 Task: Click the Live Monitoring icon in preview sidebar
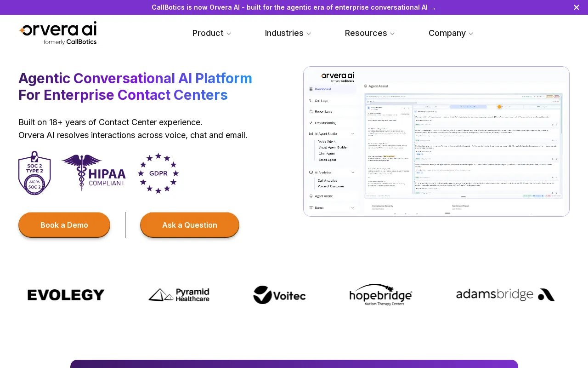[311, 123]
